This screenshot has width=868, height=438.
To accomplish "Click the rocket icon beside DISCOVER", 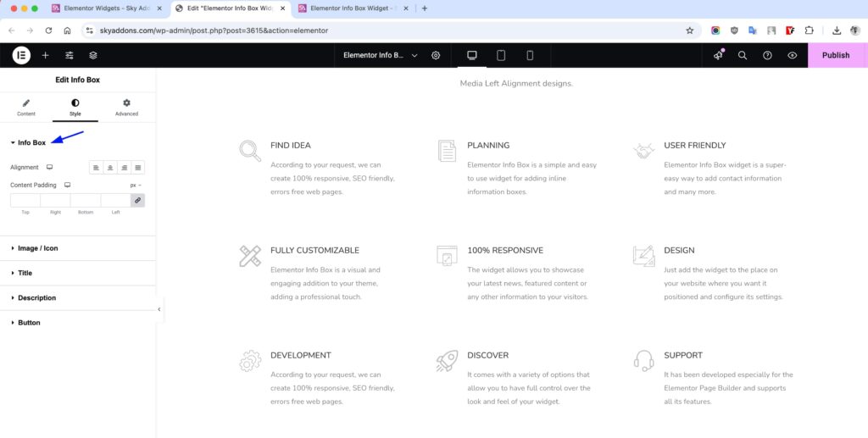I will pyautogui.click(x=447, y=361).
